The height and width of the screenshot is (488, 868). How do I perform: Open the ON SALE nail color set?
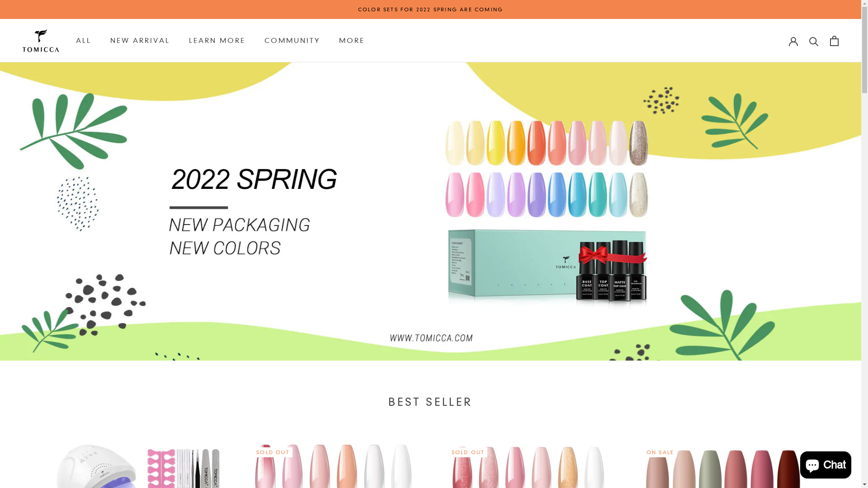pyautogui.click(x=723, y=465)
